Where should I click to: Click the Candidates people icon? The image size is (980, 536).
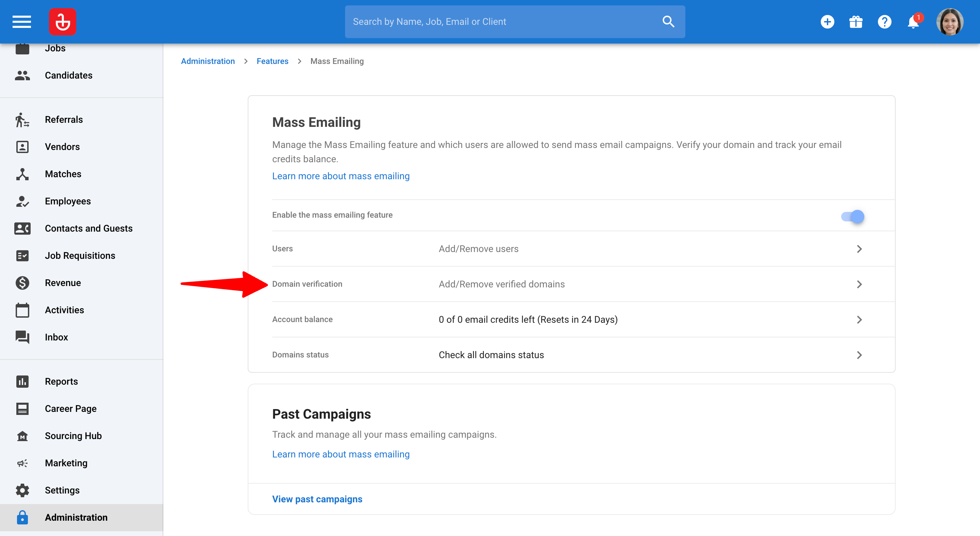22,75
